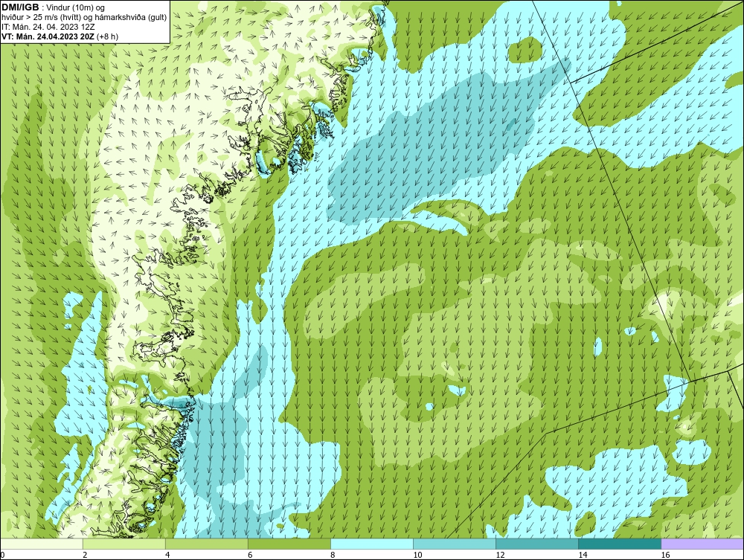The width and height of the screenshot is (744, 560).
Task: Click the legend label '12'
Action: [500, 555]
